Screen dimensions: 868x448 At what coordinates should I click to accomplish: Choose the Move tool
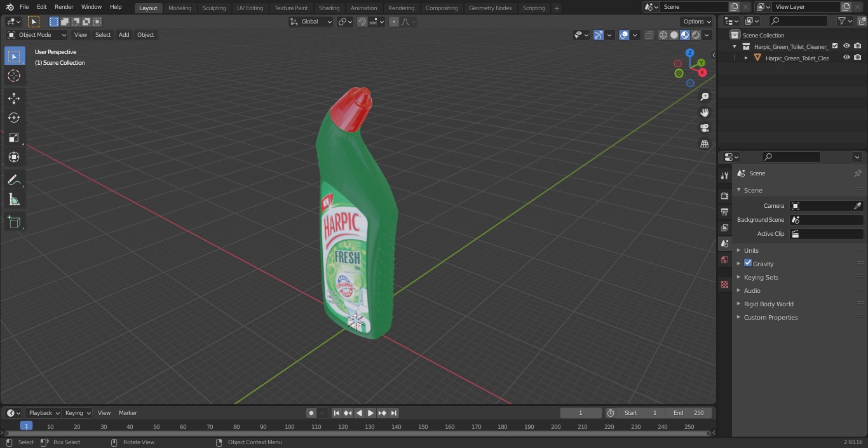point(14,98)
